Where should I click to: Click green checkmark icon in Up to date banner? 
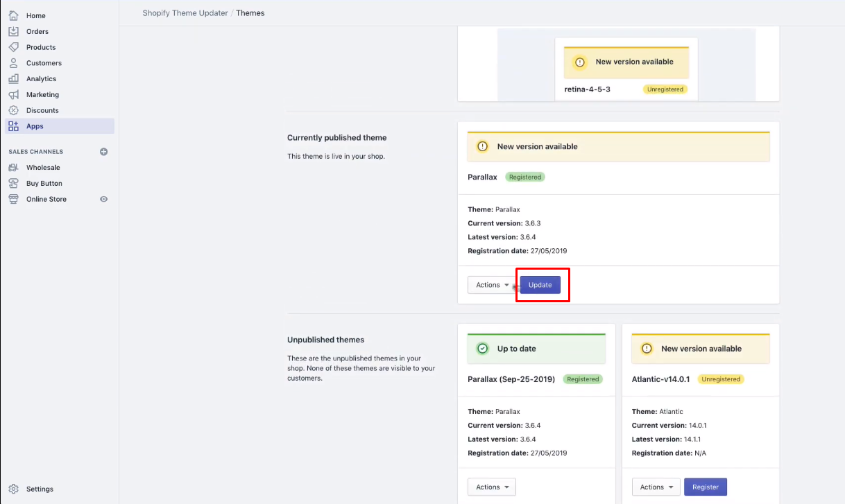click(x=482, y=349)
